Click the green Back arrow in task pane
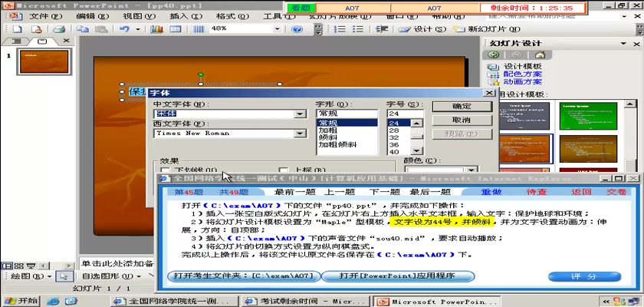The image size is (644, 307). point(494,55)
